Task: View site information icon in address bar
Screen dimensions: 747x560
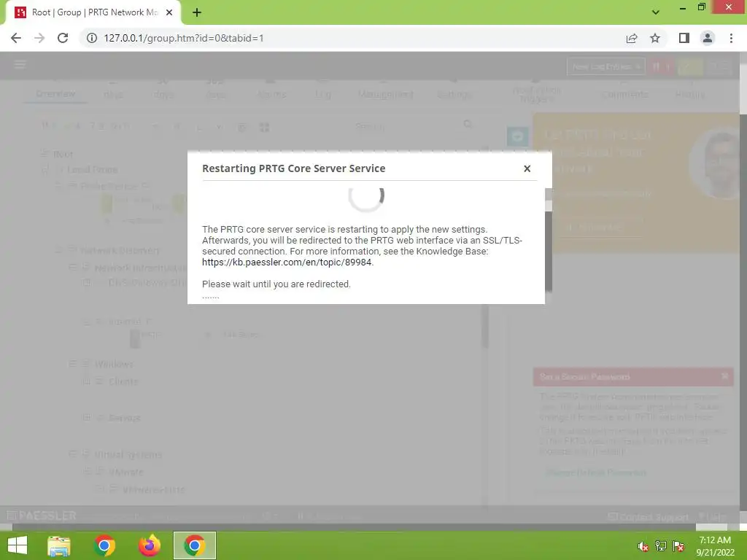Action: coord(91,38)
